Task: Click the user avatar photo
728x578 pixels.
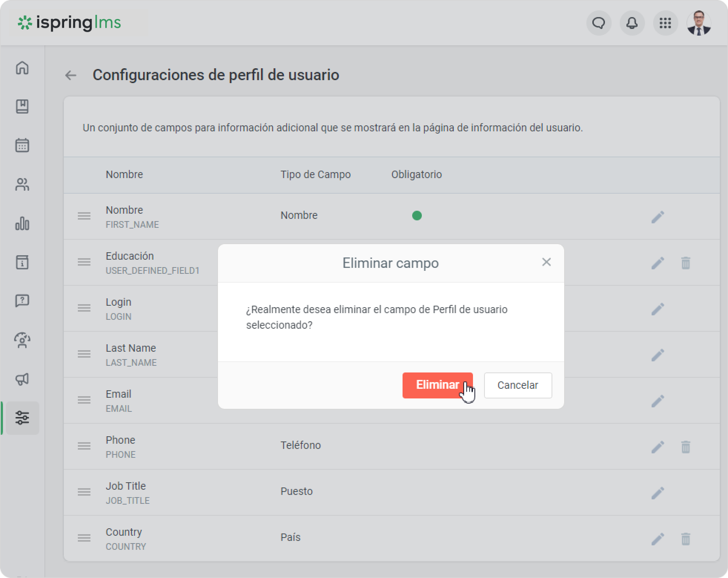Action: [699, 23]
